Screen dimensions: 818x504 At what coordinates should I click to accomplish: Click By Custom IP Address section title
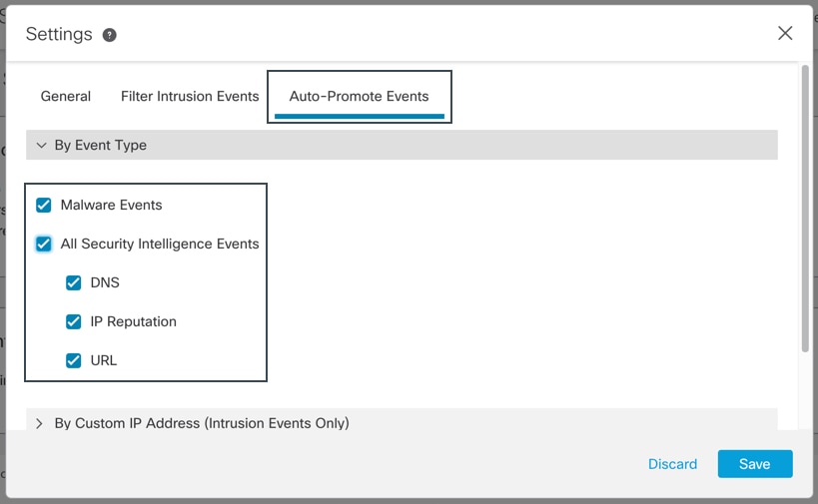click(202, 423)
